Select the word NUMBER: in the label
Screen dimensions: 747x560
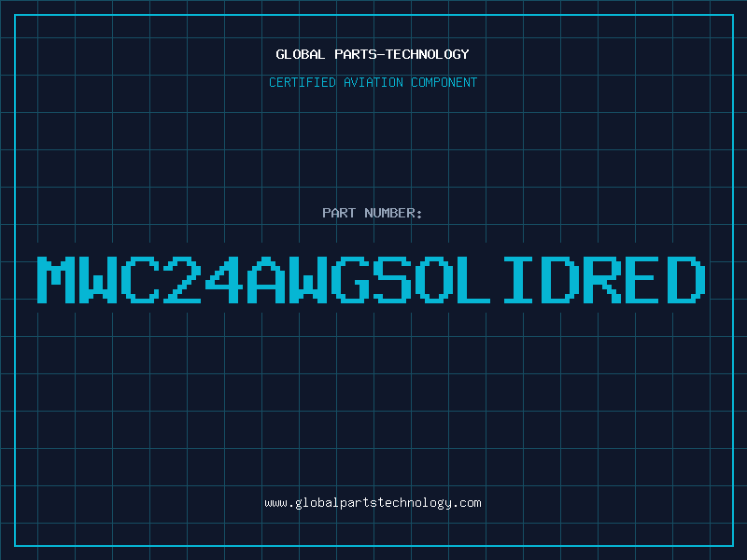(x=392, y=213)
